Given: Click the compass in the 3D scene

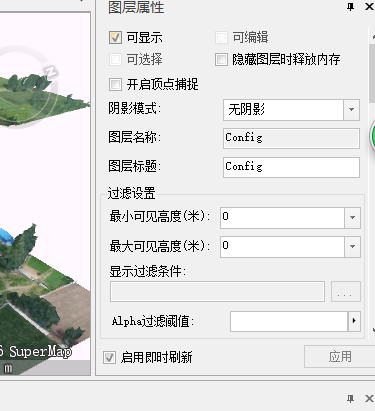Looking at the screenshot, I should 27,87.
